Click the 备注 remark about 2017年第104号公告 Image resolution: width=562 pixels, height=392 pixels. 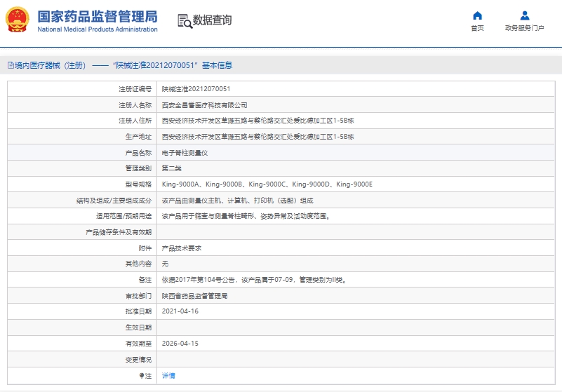pyautogui.click(x=255, y=280)
